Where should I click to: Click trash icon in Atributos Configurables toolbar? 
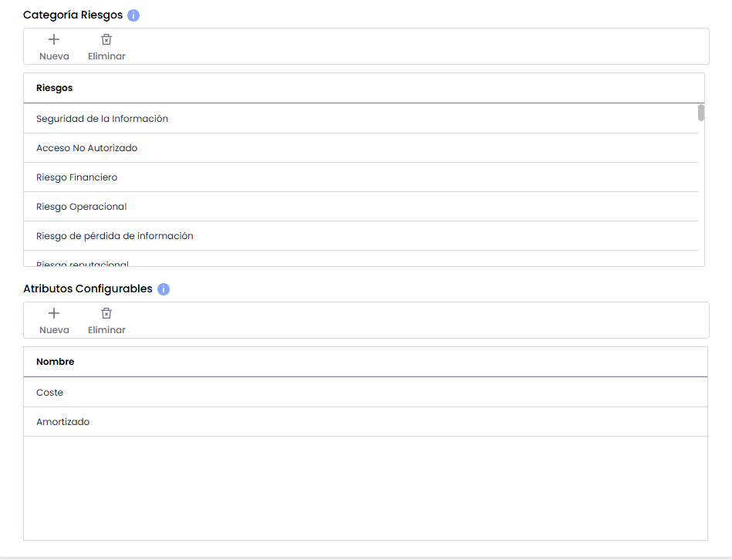click(106, 313)
